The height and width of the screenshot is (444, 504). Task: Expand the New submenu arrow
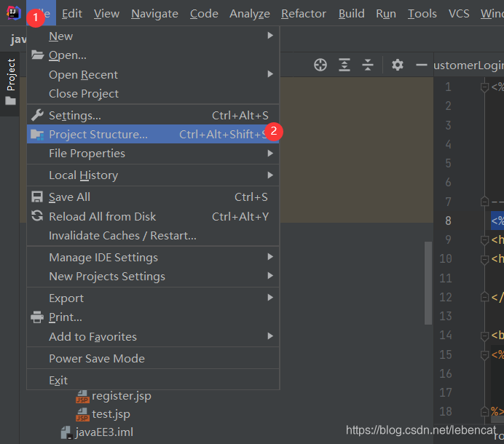click(x=270, y=36)
